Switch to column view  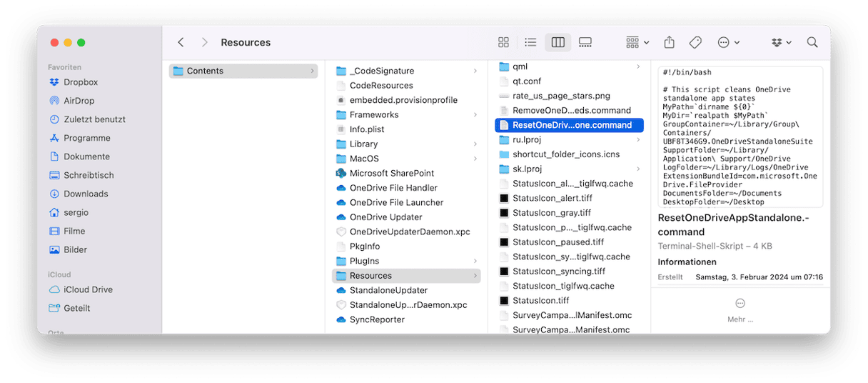558,43
